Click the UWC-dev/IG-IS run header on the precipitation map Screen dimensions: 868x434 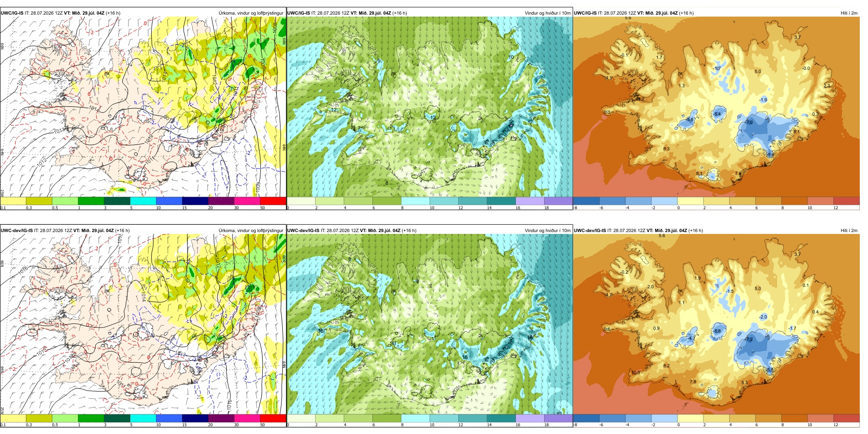click(65, 230)
